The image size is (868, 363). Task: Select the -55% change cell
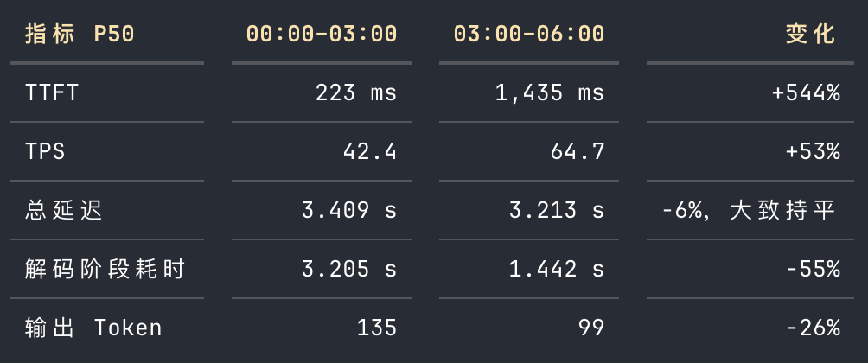point(814,270)
